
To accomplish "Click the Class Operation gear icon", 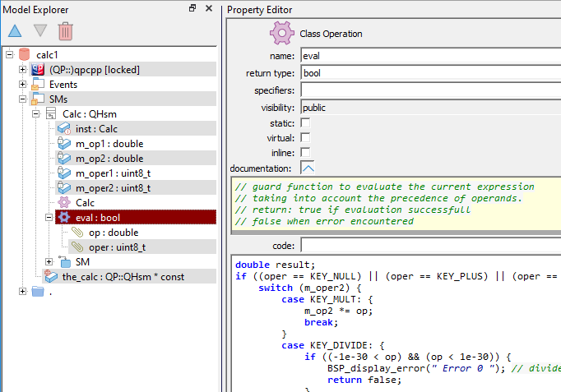I will click(282, 34).
